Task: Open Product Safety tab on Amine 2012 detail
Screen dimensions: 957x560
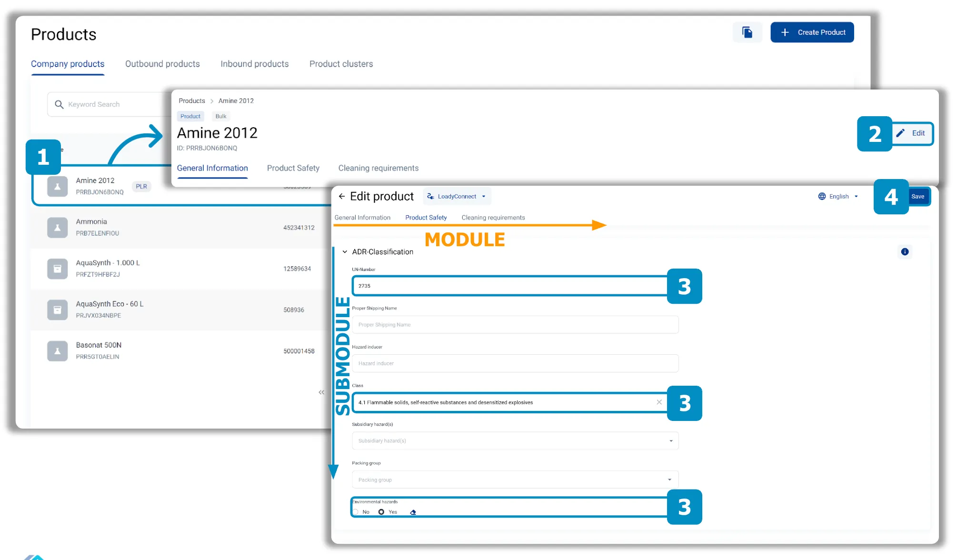Action: (293, 168)
